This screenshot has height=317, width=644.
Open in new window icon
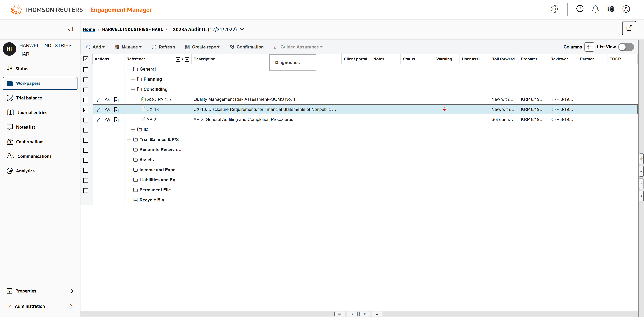click(x=629, y=28)
